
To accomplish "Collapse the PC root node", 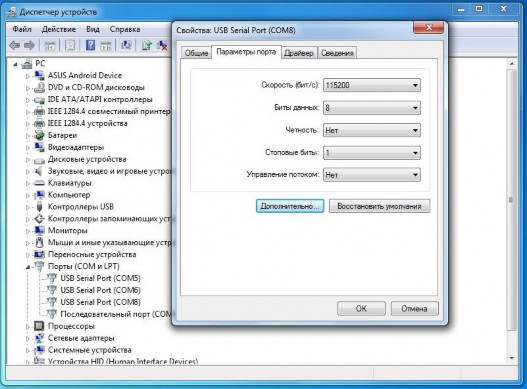I will point(15,64).
